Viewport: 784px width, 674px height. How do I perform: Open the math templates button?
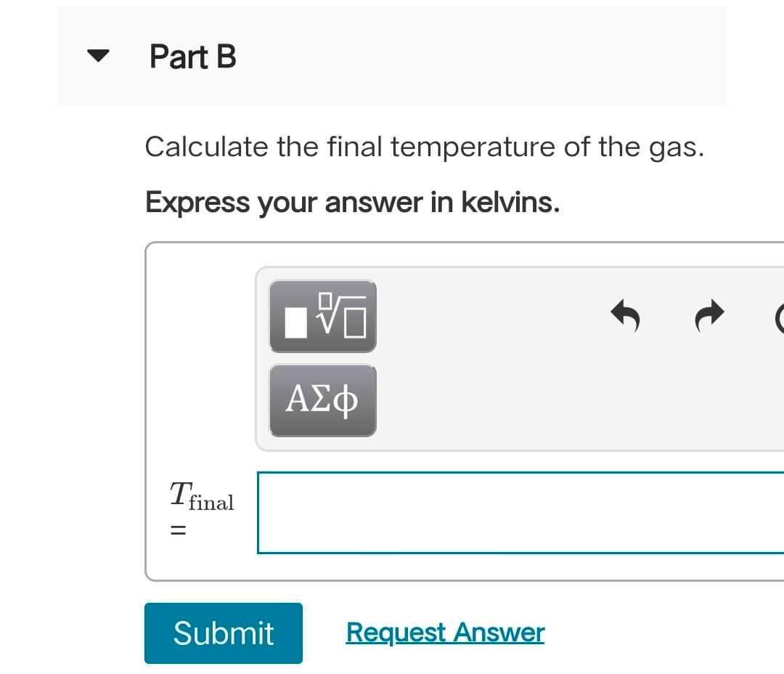click(322, 317)
